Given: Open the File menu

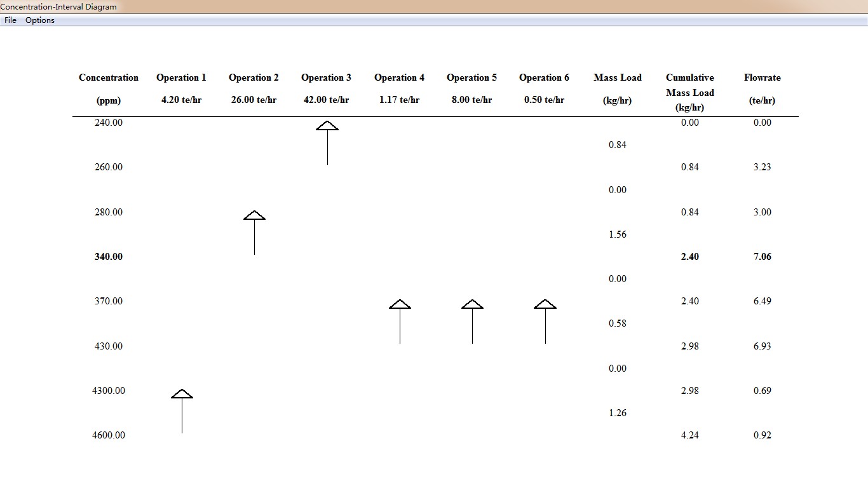Looking at the screenshot, I should (x=10, y=20).
